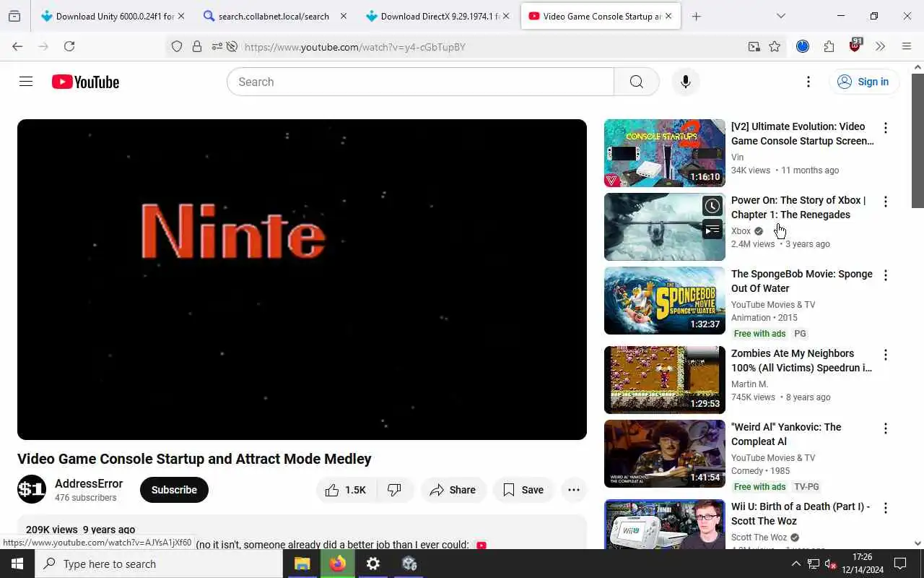The height and width of the screenshot is (578, 924).
Task: Open Zombies Ate My Neighbors thumbnail
Action: pyautogui.click(x=664, y=380)
